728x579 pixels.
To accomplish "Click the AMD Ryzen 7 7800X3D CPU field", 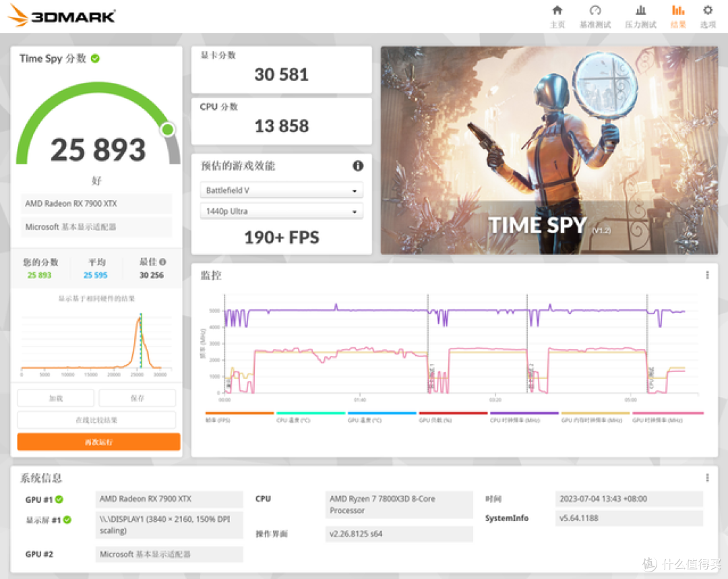I will coord(399,505).
